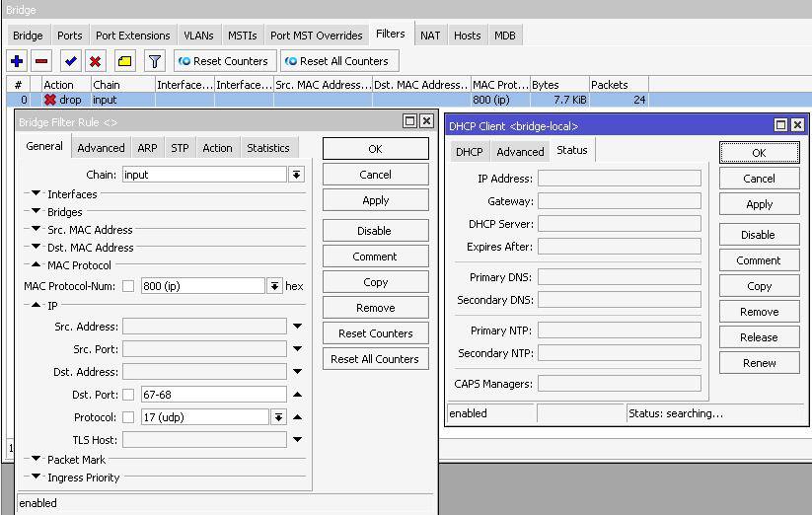Open the Statistics tab in filter rule

tap(268, 148)
